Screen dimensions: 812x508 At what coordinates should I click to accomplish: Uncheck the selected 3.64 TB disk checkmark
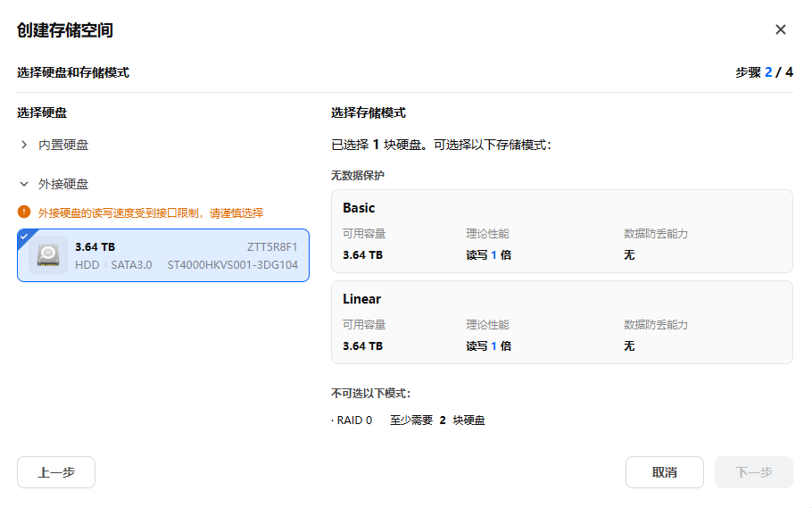click(x=24, y=237)
